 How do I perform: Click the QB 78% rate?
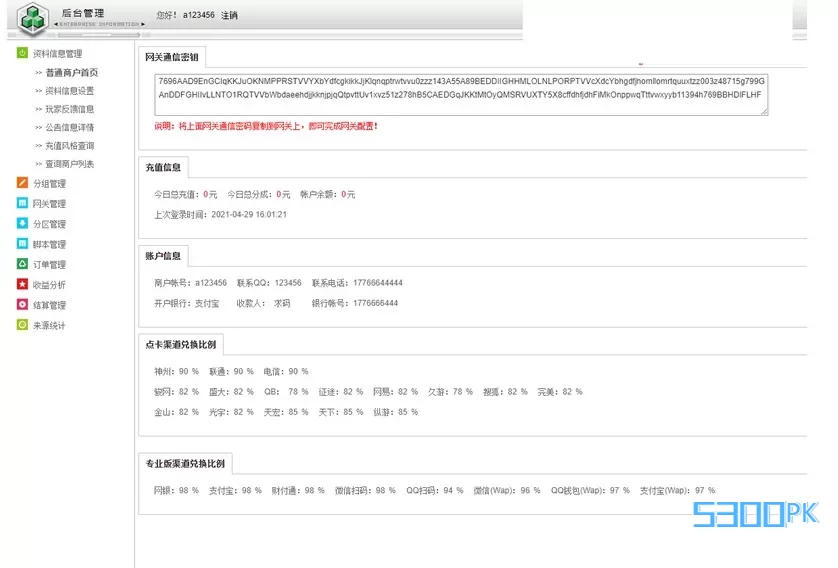286,392
